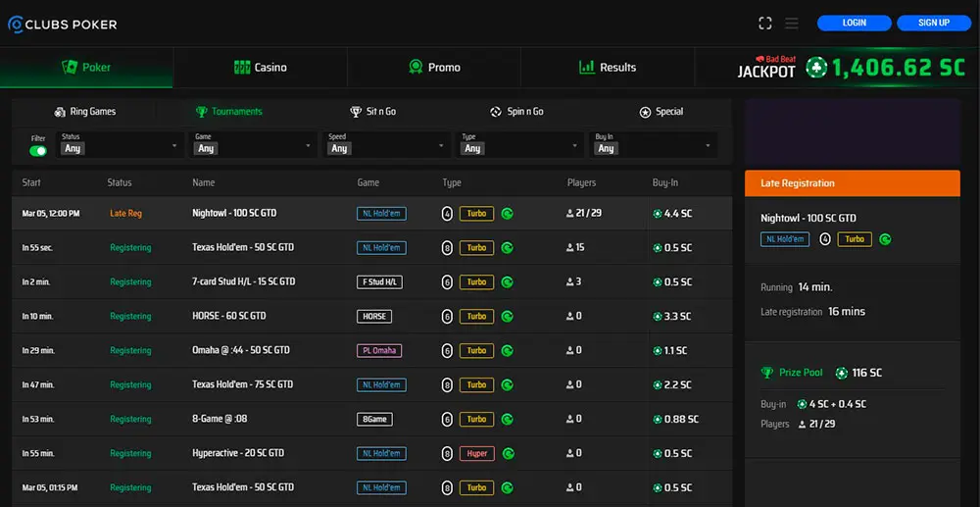Screen dimensions: 980x507
Task: Click the LOGIN button
Action: pyautogui.click(x=854, y=23)
